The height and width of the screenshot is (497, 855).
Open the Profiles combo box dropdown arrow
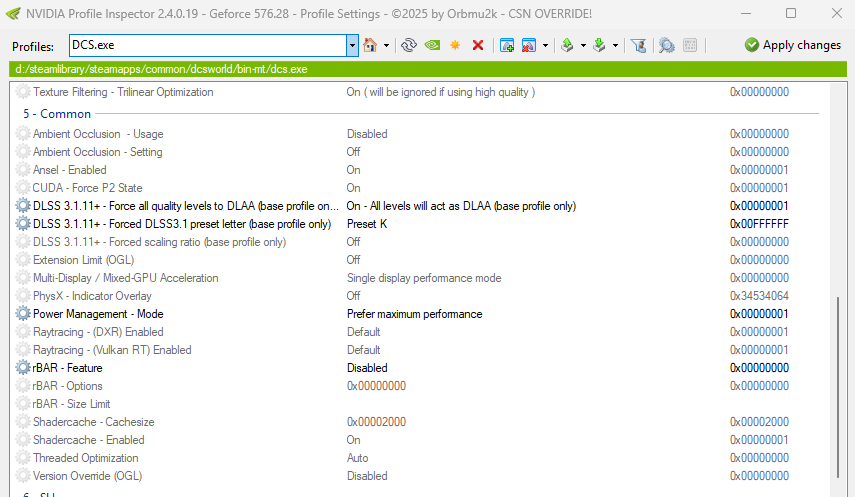[x=352, y=45]
